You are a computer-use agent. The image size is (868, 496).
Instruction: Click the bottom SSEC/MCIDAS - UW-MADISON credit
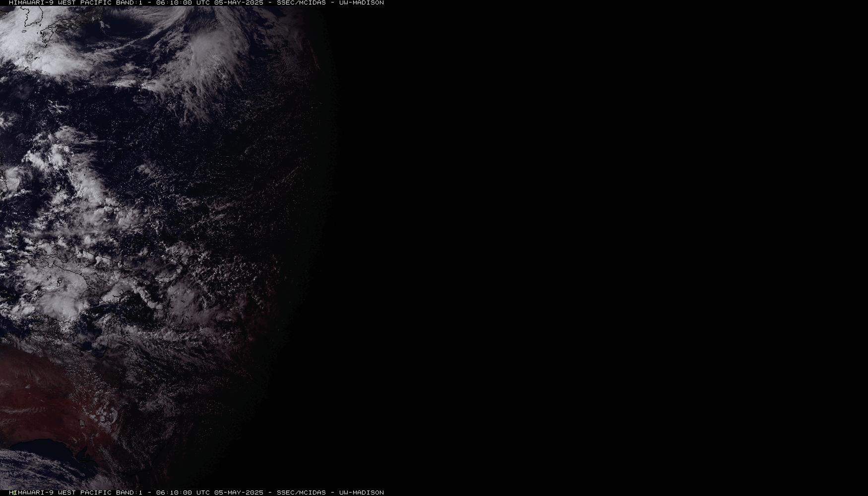pyautogui.click(x=330, y=493)
